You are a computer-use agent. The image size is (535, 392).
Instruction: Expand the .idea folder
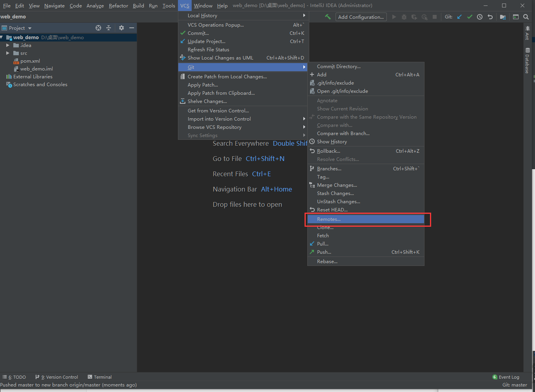coord(7,45)
